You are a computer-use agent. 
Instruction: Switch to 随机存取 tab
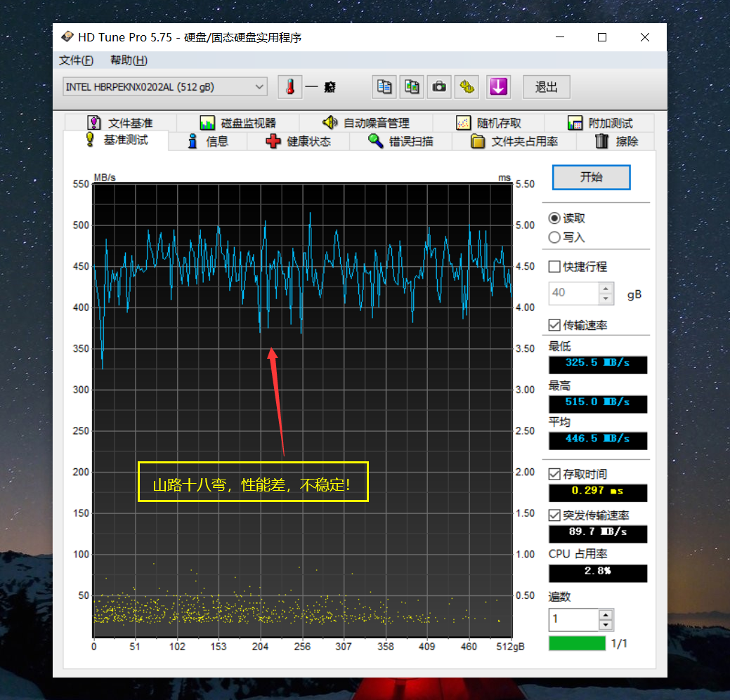point(488,123)
